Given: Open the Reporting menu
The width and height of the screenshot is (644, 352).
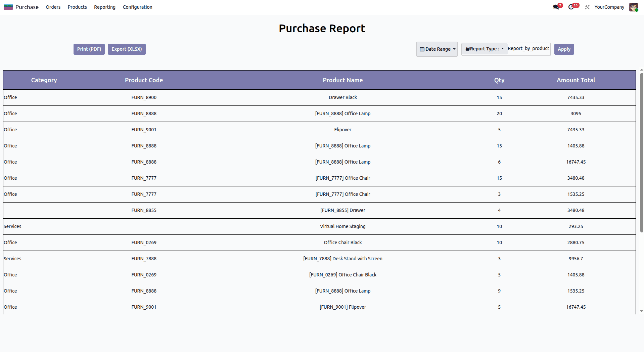Looking at the screenshot, I should click(104, 7).
